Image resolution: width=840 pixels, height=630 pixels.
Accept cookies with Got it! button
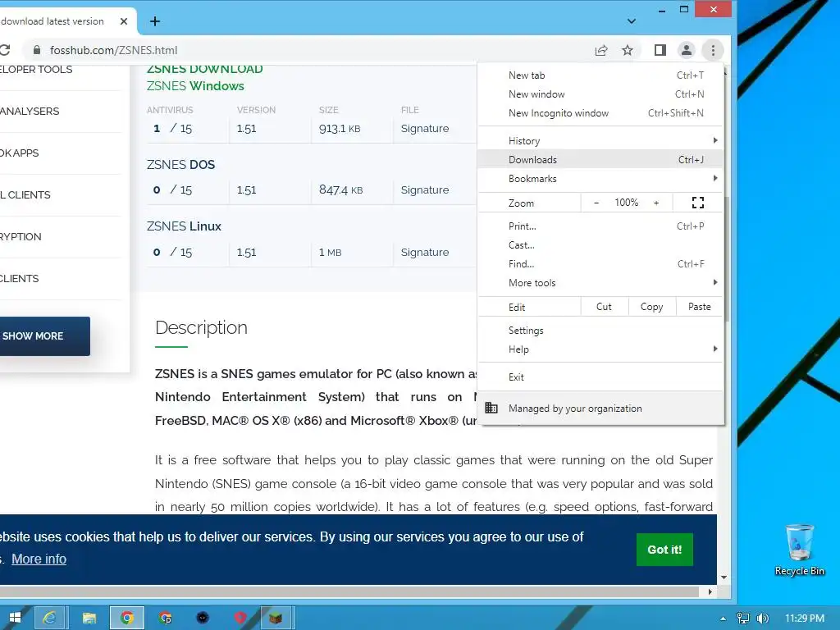pyautogui.click(x=664, y=550)
